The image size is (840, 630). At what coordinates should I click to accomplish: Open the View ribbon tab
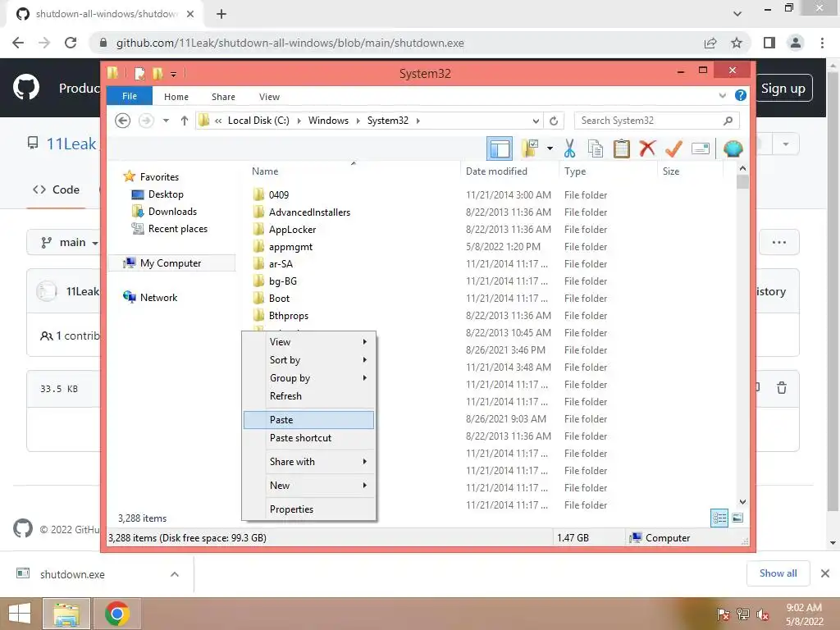click(269, 97)
